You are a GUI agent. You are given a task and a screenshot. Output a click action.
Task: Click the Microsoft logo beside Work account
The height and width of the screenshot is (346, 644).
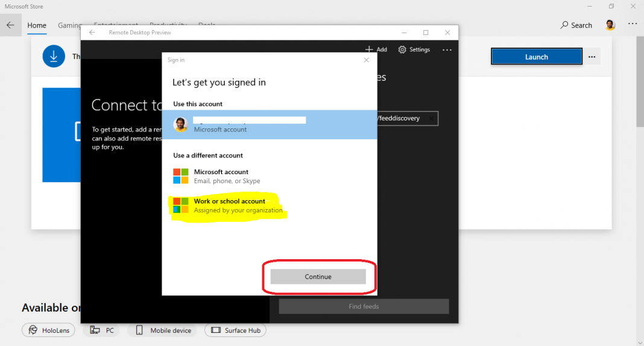[x=181, y=205]
